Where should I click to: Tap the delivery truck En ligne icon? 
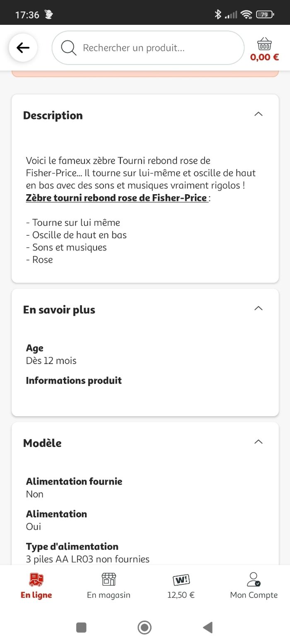coord(36,579)
